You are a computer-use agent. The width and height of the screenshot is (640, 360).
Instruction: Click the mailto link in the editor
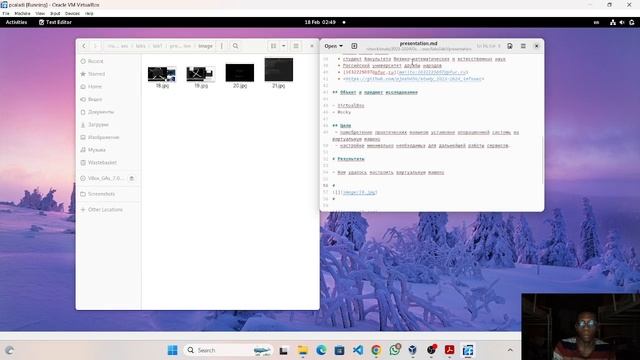[x=433, y=72]
